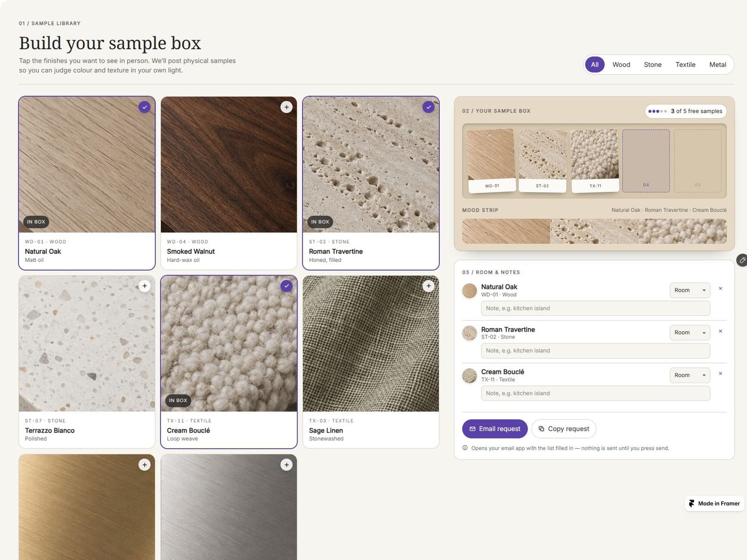Filter samples by Metal

coord(718,64)
